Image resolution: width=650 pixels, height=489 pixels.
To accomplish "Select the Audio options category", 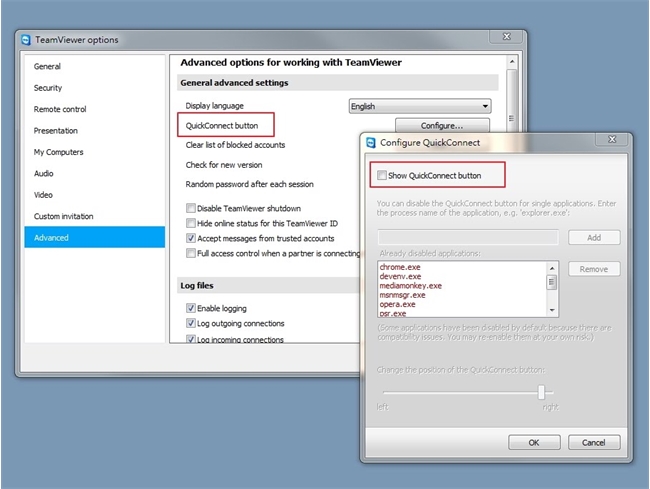I will [x=44, y=173].
